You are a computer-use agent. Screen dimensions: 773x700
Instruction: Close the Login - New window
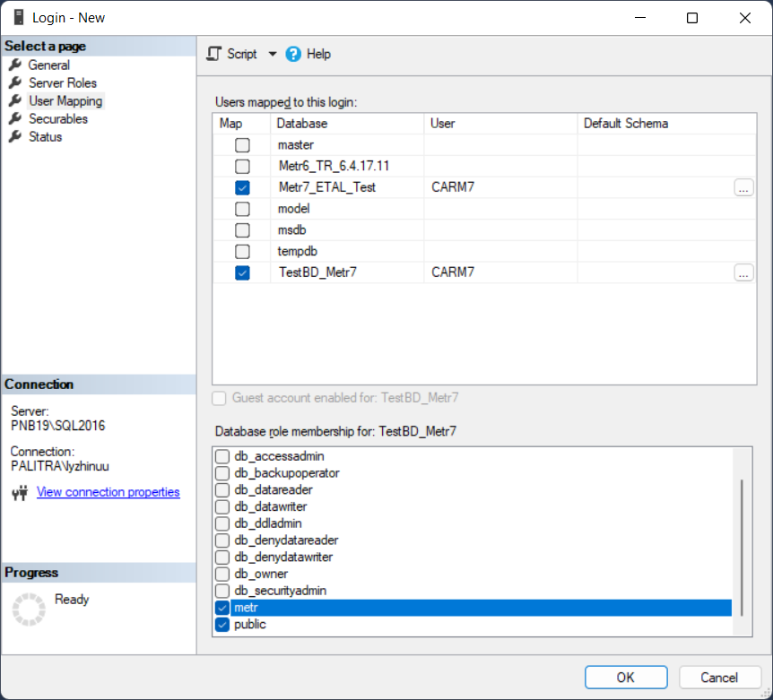(745, 18)
